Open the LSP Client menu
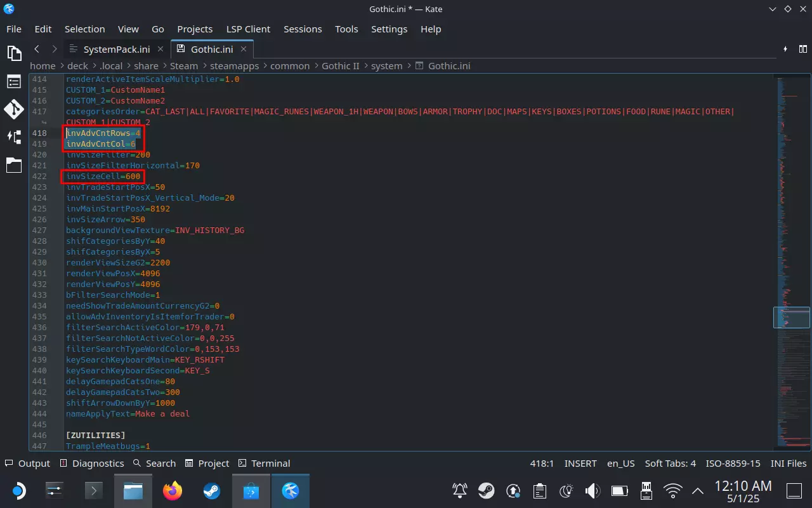Screen dimensions: 812x508 click(x=248, y=29)
